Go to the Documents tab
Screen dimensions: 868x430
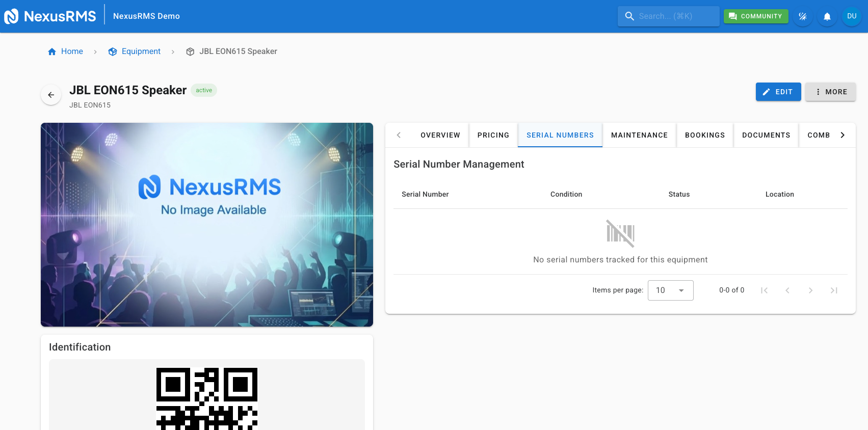coord(766,135)
